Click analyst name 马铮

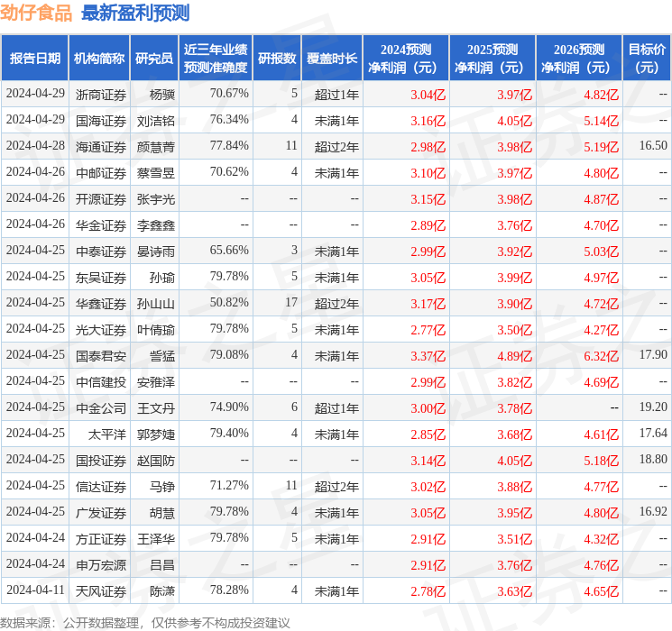(x=162, y=486)
